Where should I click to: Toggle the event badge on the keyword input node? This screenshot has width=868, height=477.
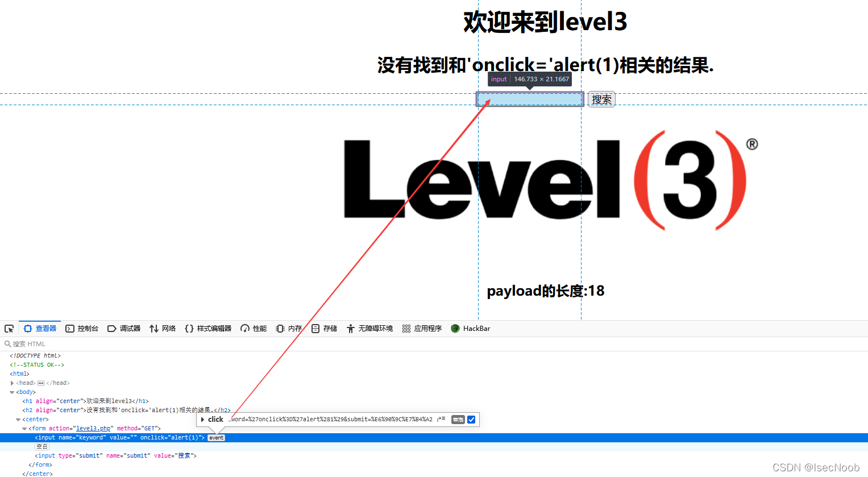(x=217, y=437)
